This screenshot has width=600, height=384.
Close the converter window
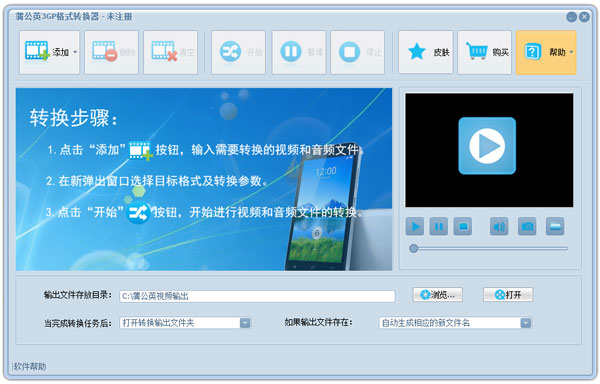coord(584,17)
